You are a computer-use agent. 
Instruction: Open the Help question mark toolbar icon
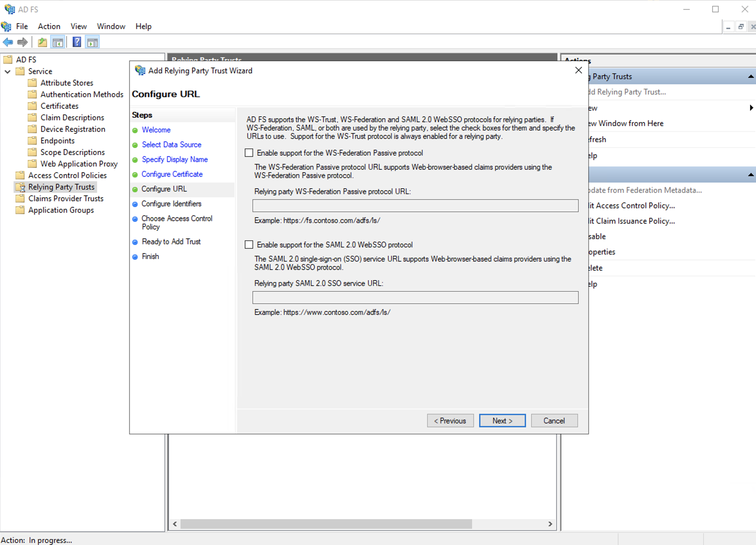[77, 42]
